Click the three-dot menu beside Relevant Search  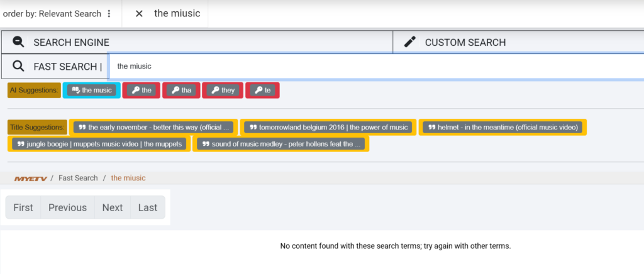[109, 13]
